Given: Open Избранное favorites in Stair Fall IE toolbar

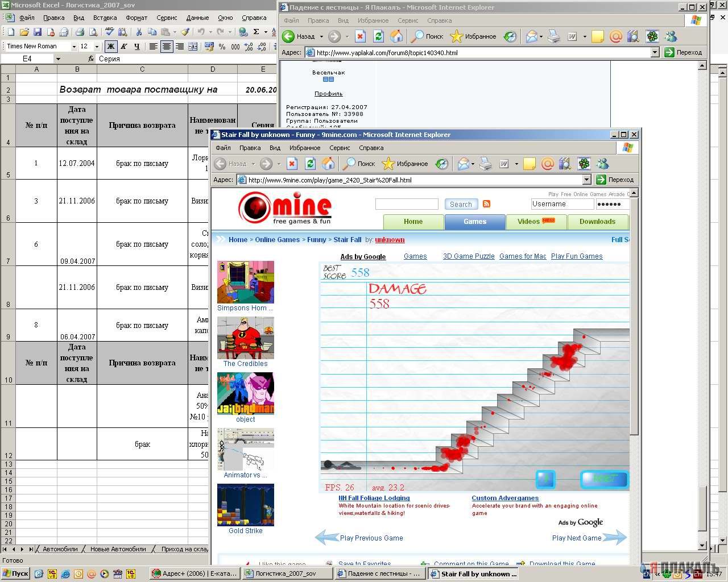Looking at the screenshot, I should click(405, 164).
